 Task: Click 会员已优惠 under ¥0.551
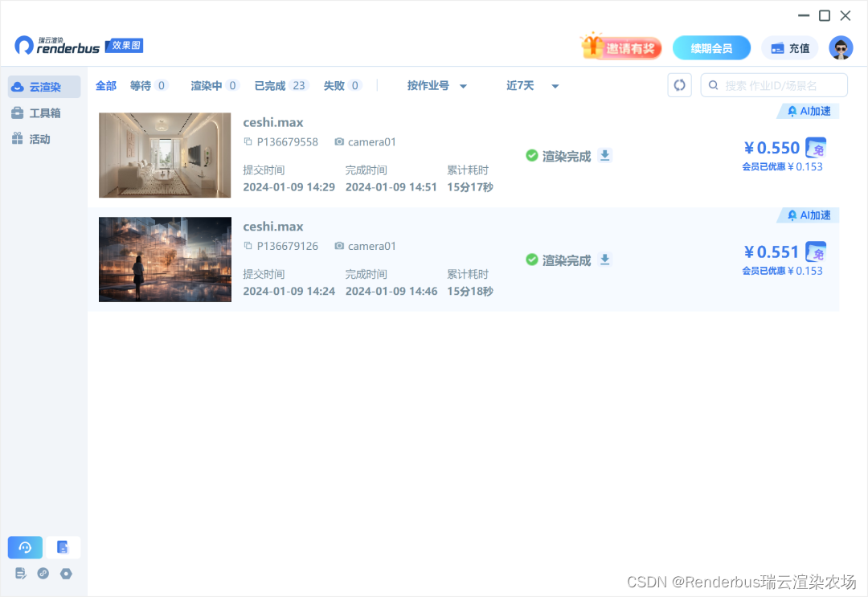click(x=782, y=271)
